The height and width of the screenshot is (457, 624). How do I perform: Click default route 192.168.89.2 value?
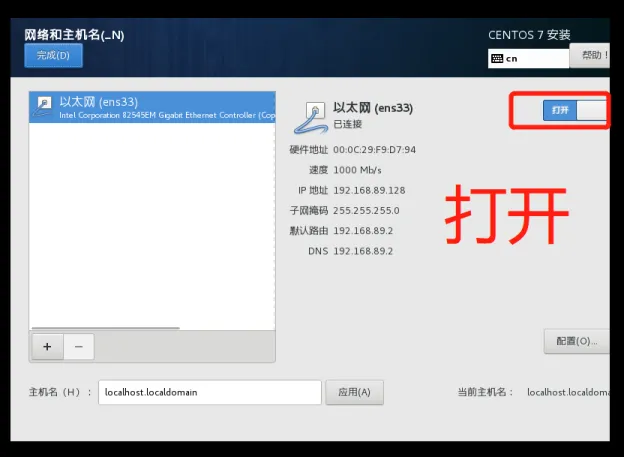coord(363,231)
